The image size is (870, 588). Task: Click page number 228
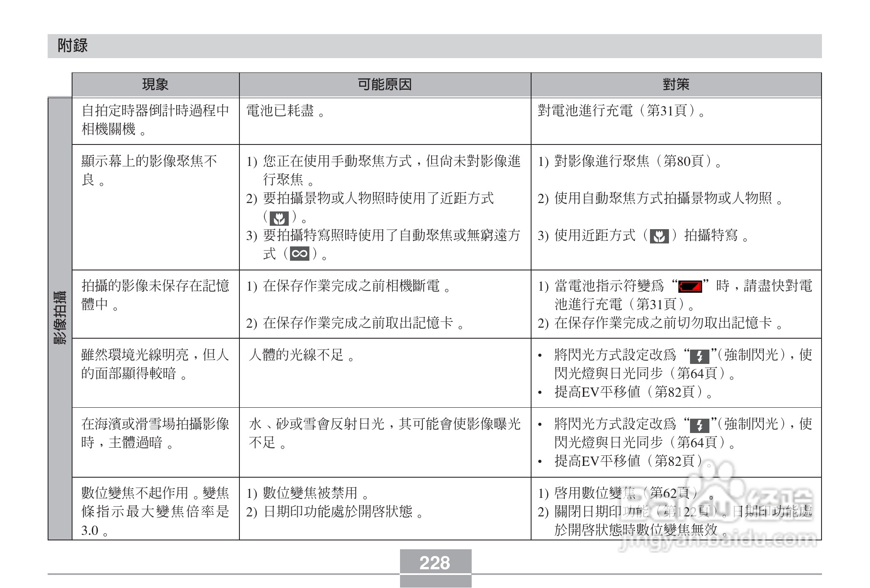tap(435, 563)
